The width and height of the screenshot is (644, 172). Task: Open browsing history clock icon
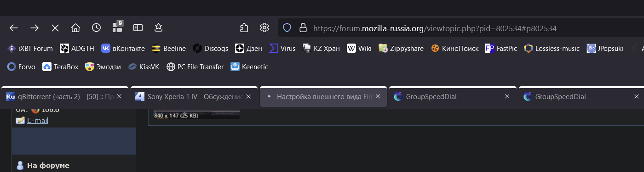tap(97, 28)
